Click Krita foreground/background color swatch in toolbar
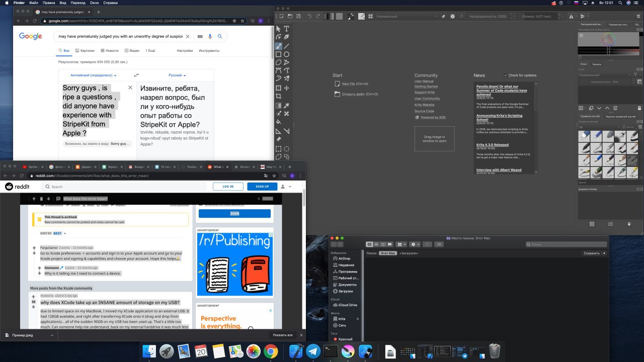 tap(350, 16)
